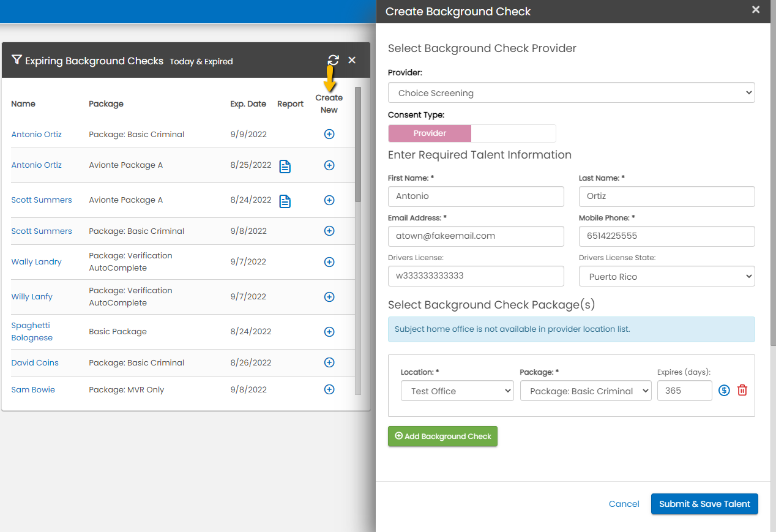This screenshot has height=532, width=776.
Task: Delete the Basic Criminal package row
Action: click(x=742, y=391)
